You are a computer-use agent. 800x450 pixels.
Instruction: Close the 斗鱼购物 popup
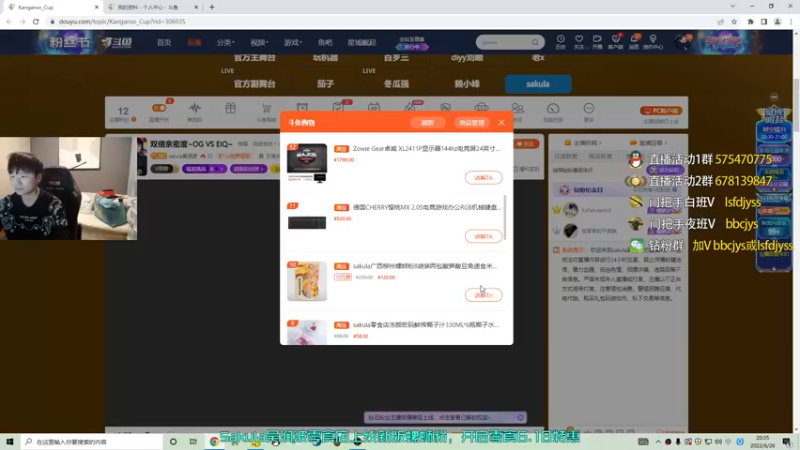[x=502, y=122]
